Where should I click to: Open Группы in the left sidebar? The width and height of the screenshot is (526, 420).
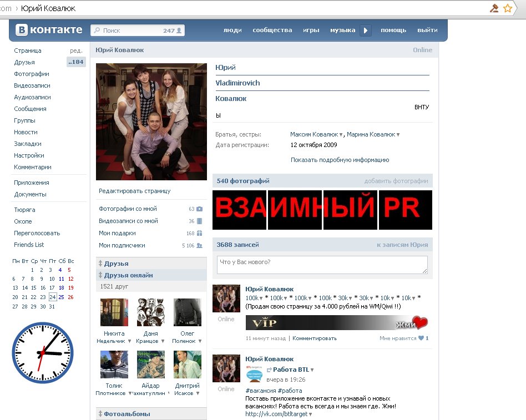click(24, 120)
